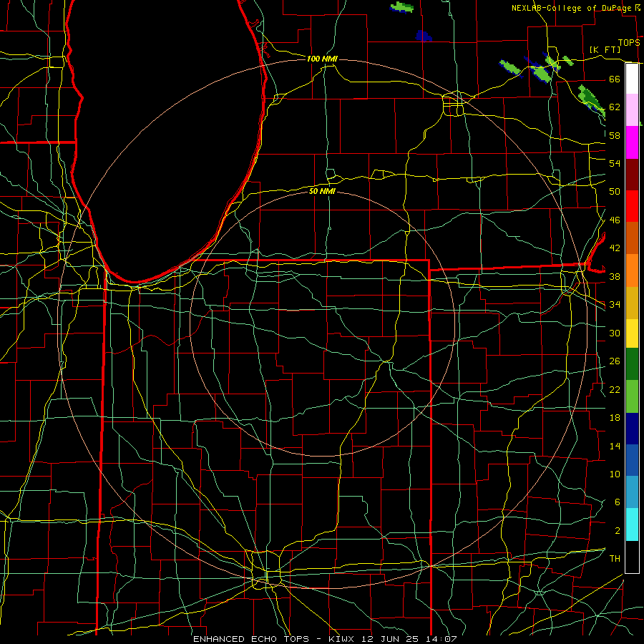Click the 18 label on the legend

615,418
